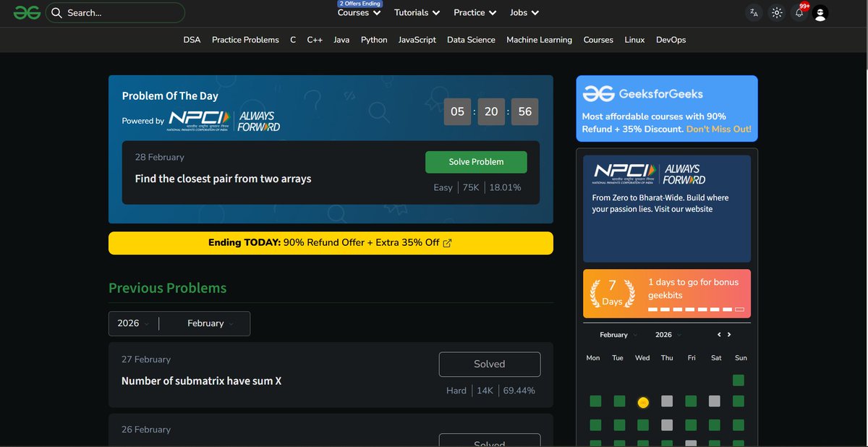Click the NPCI "From Zero to Bharat-Wide" ad
Viewport: 868px width, 447px height.
667,208
